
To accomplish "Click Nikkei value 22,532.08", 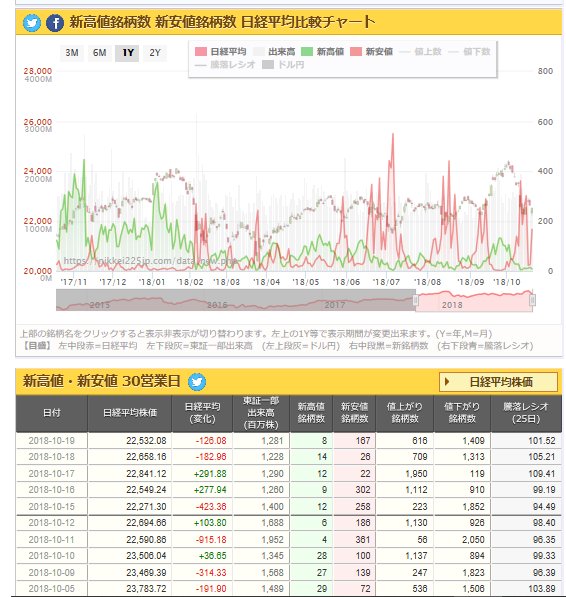I will (x=146, y=441).
